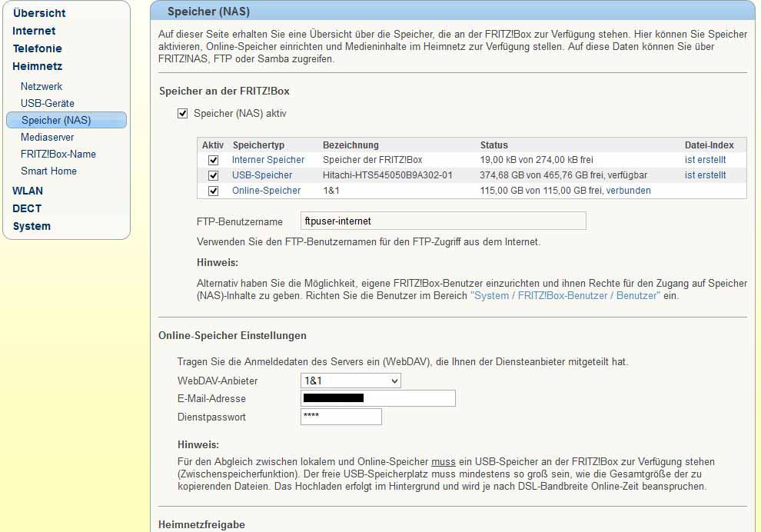Open the Übersicht menu section
The image size is (761, 532).
pos(39,13)
